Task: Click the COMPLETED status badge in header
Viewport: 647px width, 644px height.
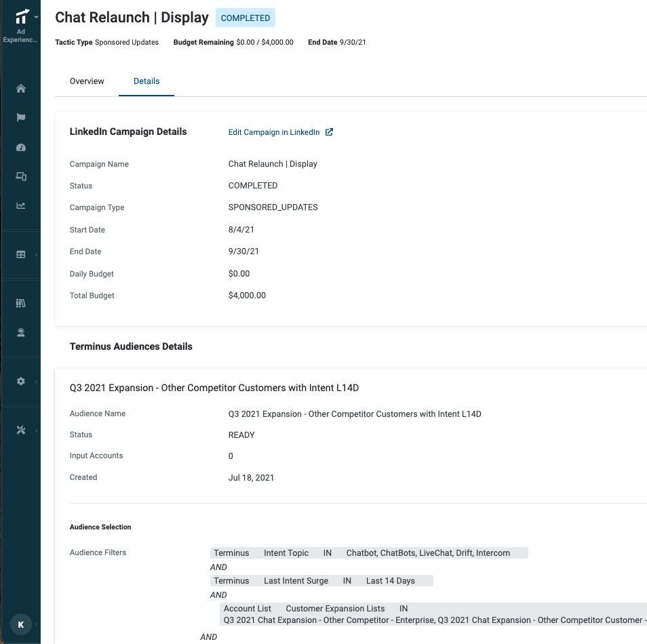Action: click(246, 18)
